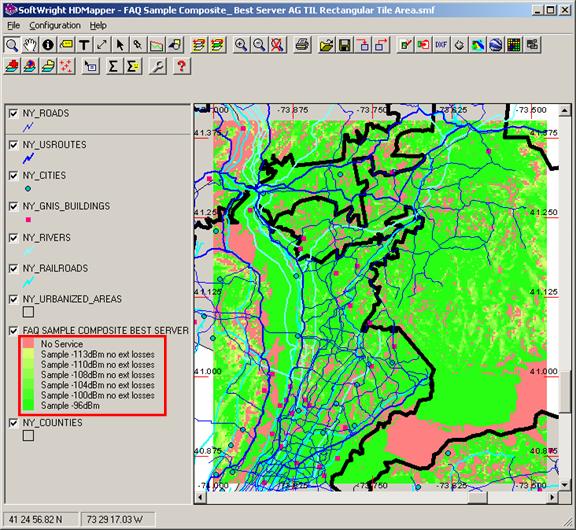This screenshot has width=576, height=530.
Task: Click the colored grid palette icon
Action: [514, 45]
